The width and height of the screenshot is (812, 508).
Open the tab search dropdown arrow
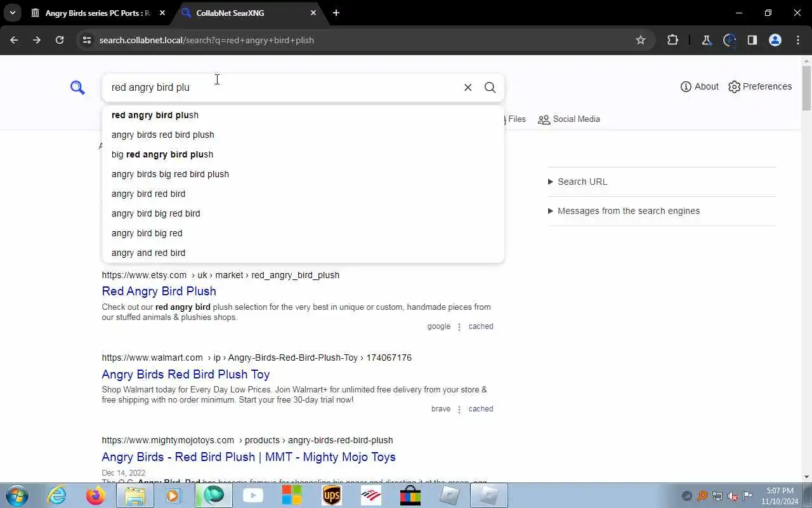(x=12, y=13)
